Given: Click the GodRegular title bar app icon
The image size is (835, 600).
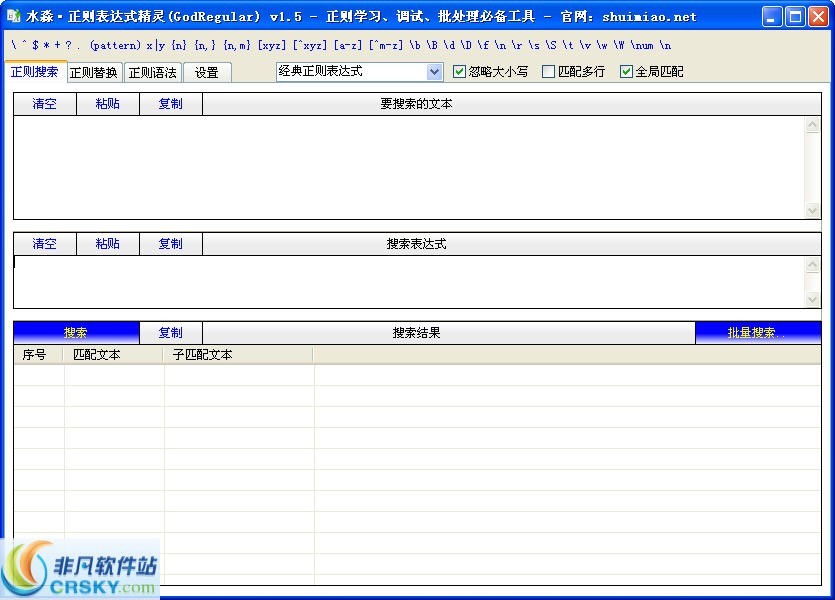Looking at the screenshot, I should 13,17.
